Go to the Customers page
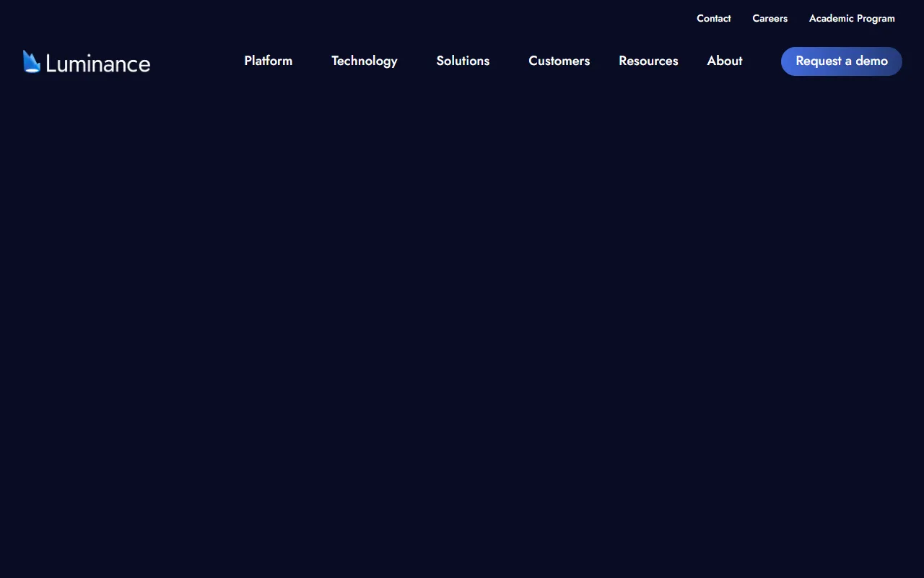This screenshot has height=578, width=924. click(559, 61)
